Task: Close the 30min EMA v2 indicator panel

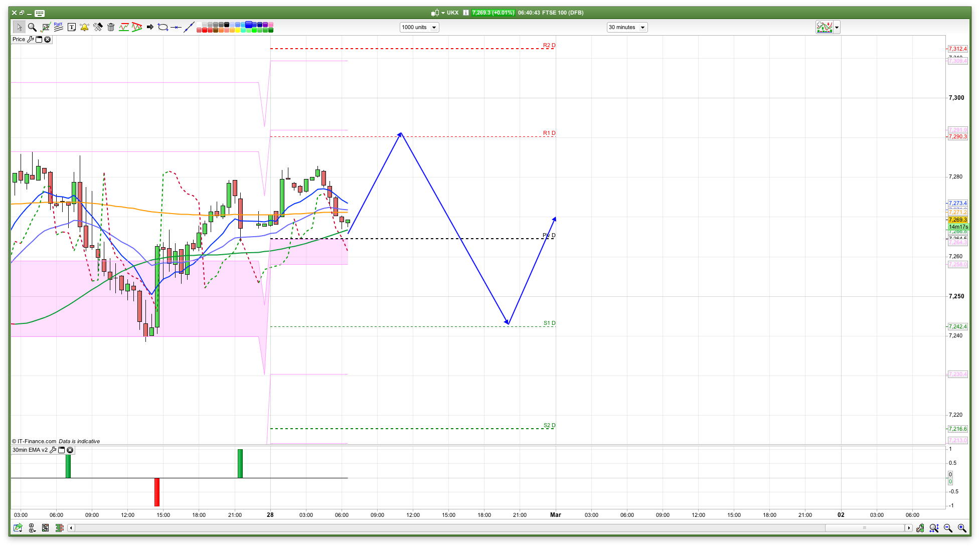Action: click(70, 450)
